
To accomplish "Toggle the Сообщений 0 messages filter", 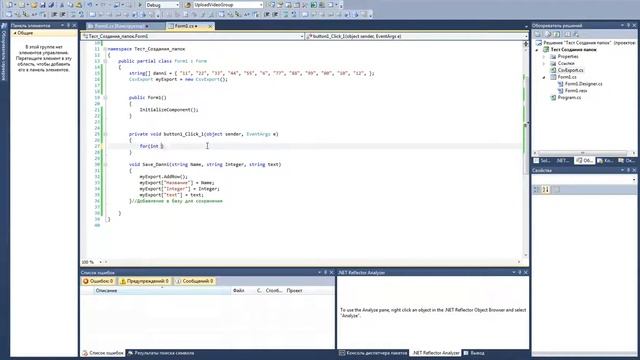I will pyautogui.click(x=195, y=281).
